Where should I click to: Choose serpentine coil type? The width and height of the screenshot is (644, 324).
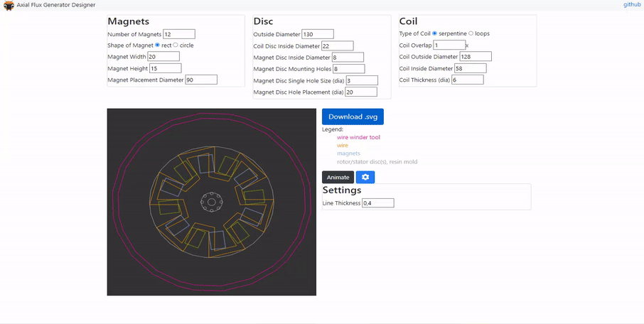[x=434, y=33]
